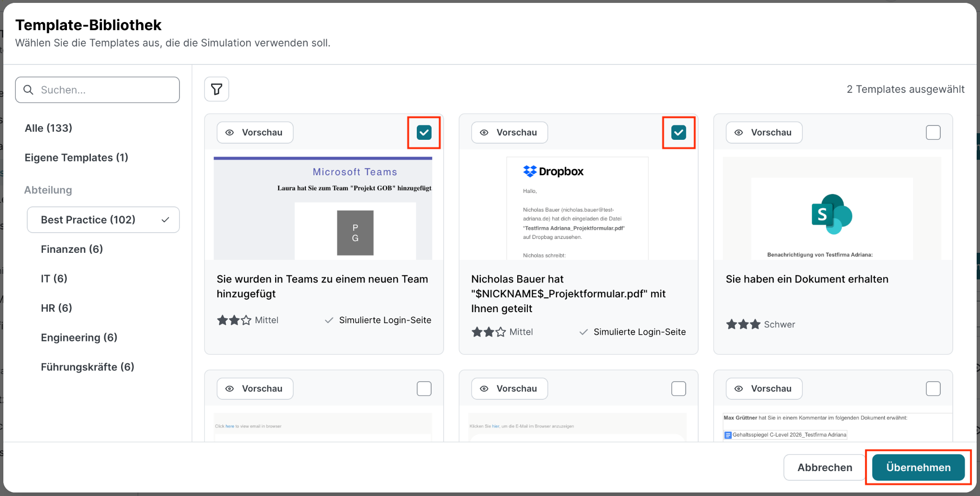
Task: Open Vorschau for 'Klicken Sie hier' template
Action: click(x=510, y=389)
